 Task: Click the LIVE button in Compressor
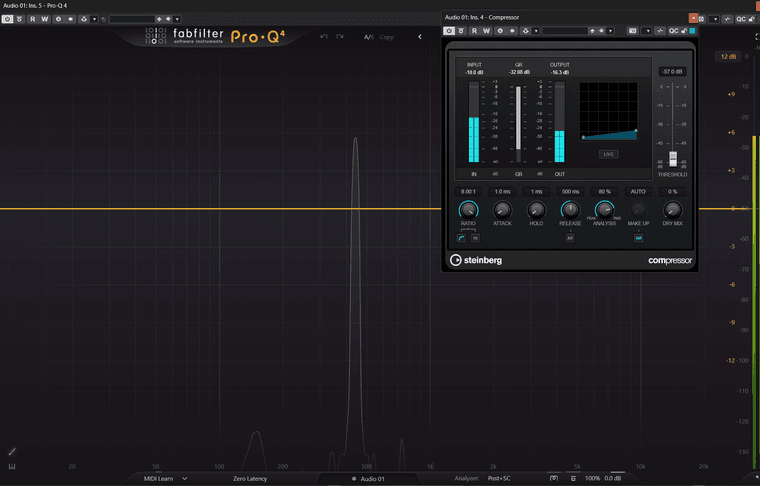[x=608, y=154]
